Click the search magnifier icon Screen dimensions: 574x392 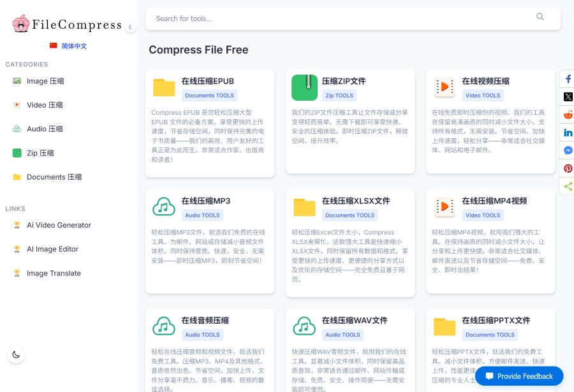pyautogui.click(x=540, y=18)
